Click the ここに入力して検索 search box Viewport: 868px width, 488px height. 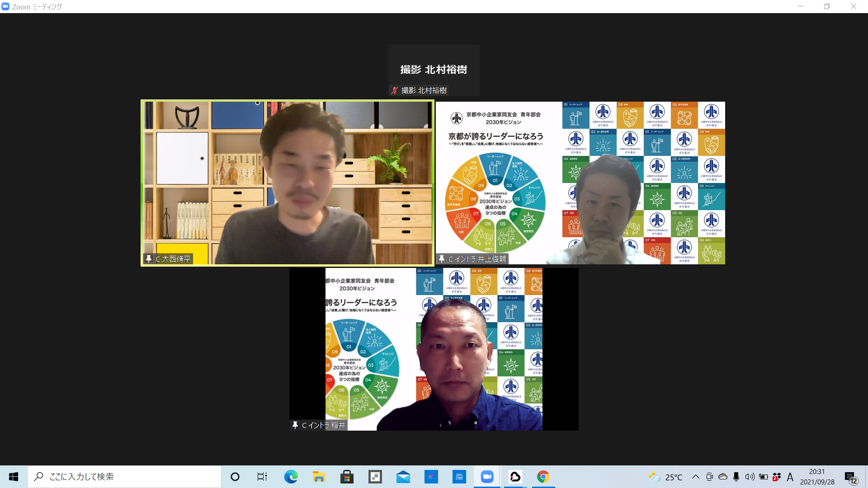tap(124, 477)
